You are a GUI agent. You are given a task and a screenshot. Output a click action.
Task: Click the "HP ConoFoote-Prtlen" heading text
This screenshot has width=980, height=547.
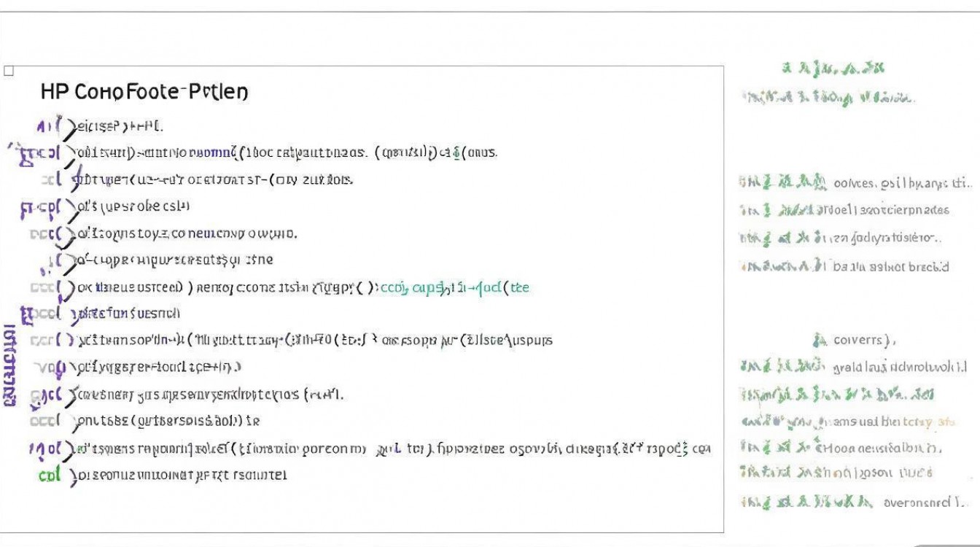(x=144, y=92)
